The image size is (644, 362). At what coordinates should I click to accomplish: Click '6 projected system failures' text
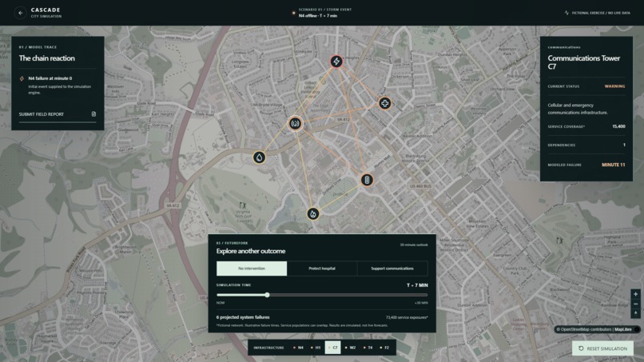point(243,317)
